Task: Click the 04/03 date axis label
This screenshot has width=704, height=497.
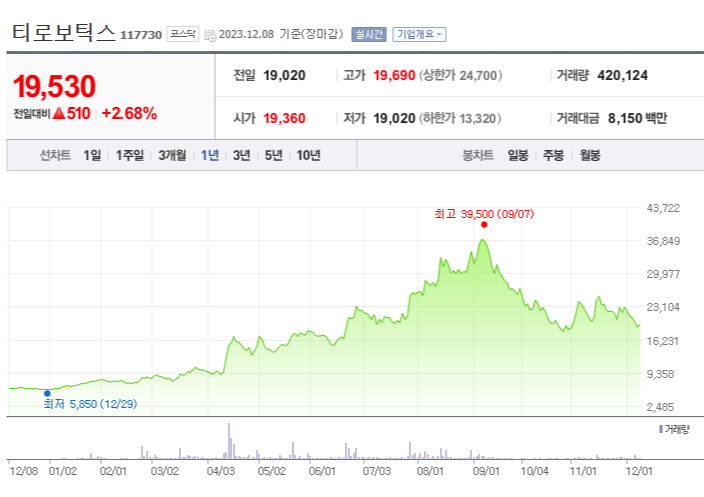Action: point(220,471)
